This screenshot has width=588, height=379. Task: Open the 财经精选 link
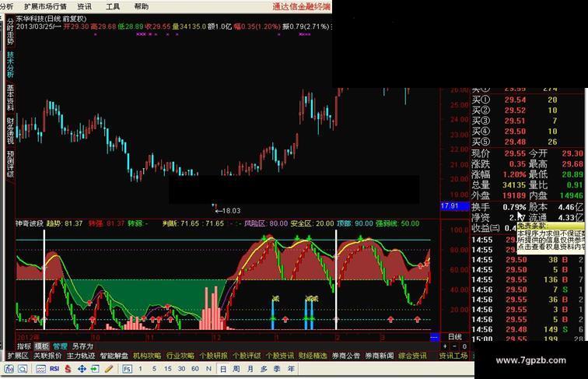tap(313, 356)
